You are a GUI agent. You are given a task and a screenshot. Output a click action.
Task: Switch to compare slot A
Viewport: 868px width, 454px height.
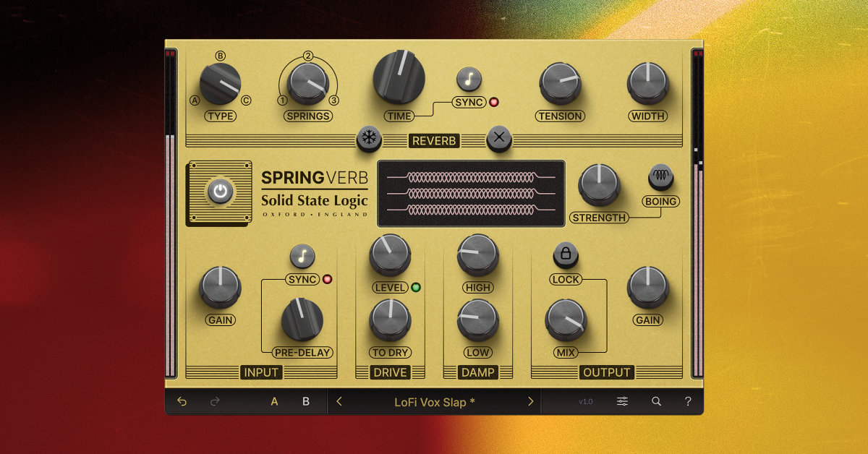pyautogui.click(x=274, y=401)
